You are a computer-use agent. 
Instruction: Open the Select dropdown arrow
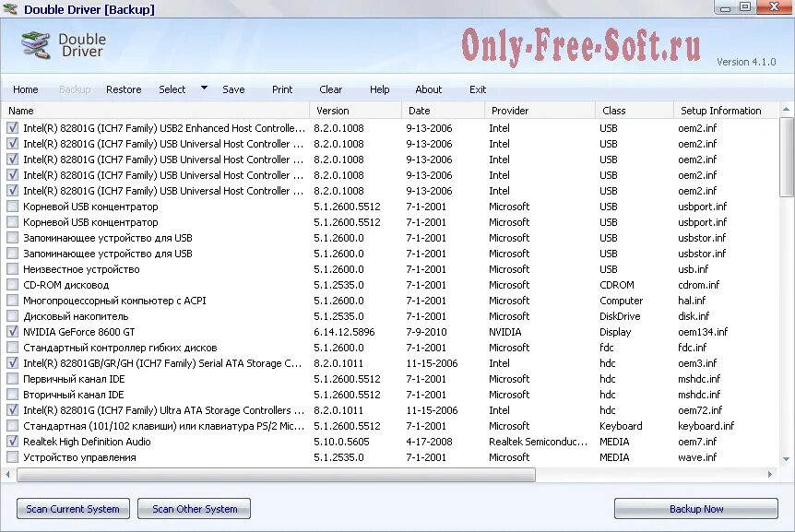pyautogui.click(x=204, y=89)
